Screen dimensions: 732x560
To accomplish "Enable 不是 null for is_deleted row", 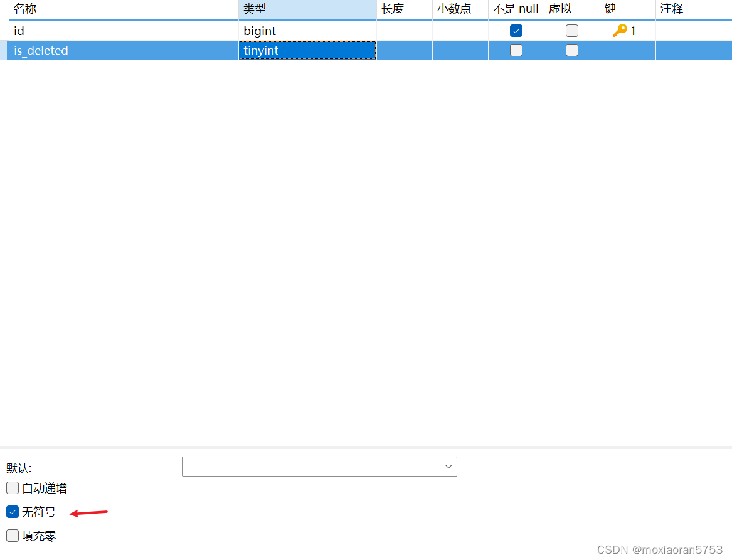I will click(x=516, y=50).
